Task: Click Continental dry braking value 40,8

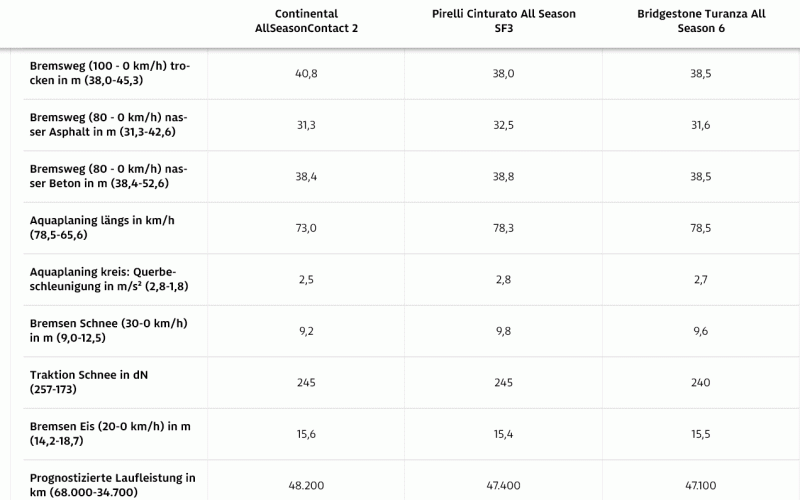Action: tap(307, 73)
